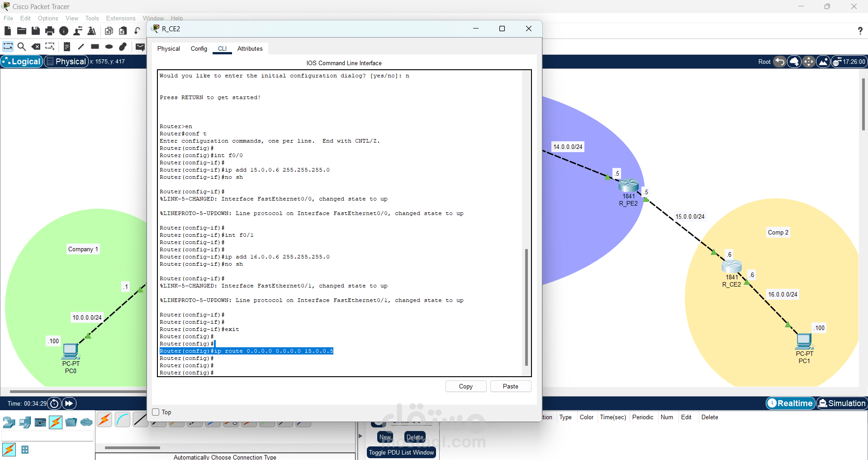Open the user profile icon

coord(78,31)
